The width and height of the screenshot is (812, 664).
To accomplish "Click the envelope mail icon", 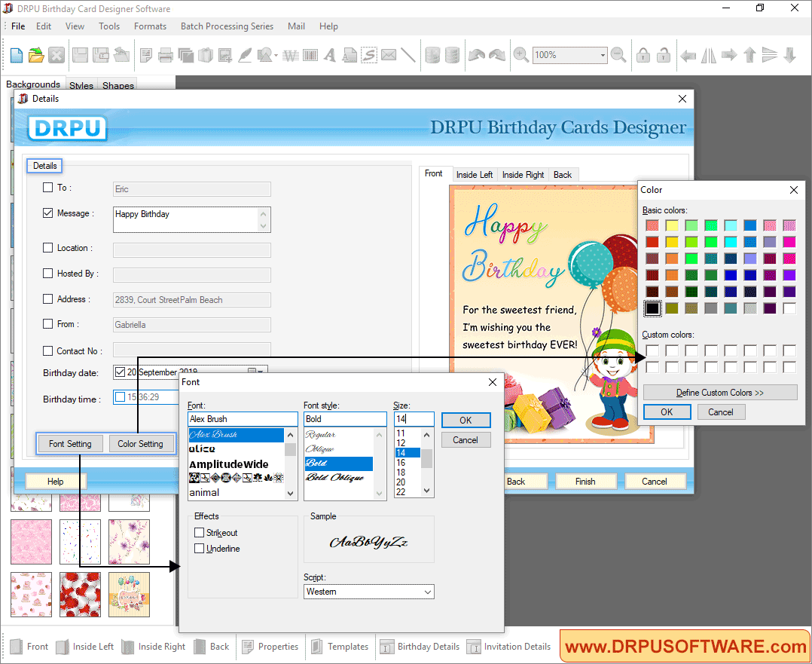I will (x=389, y=55).
